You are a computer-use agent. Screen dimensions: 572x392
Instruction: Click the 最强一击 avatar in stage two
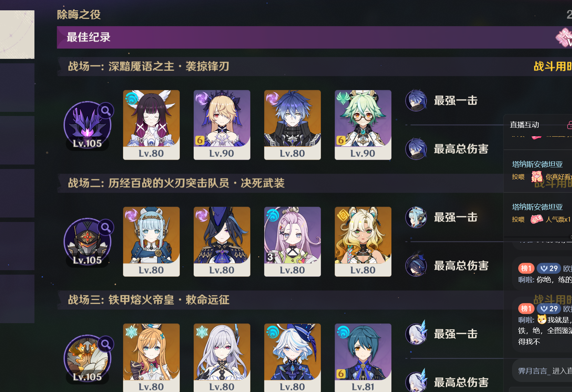click(416, 217)
